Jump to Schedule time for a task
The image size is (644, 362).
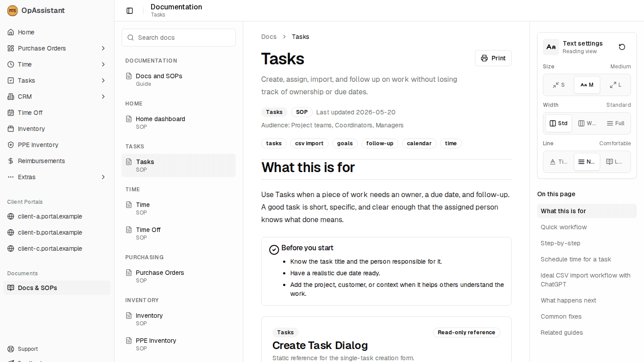point(587,259)
